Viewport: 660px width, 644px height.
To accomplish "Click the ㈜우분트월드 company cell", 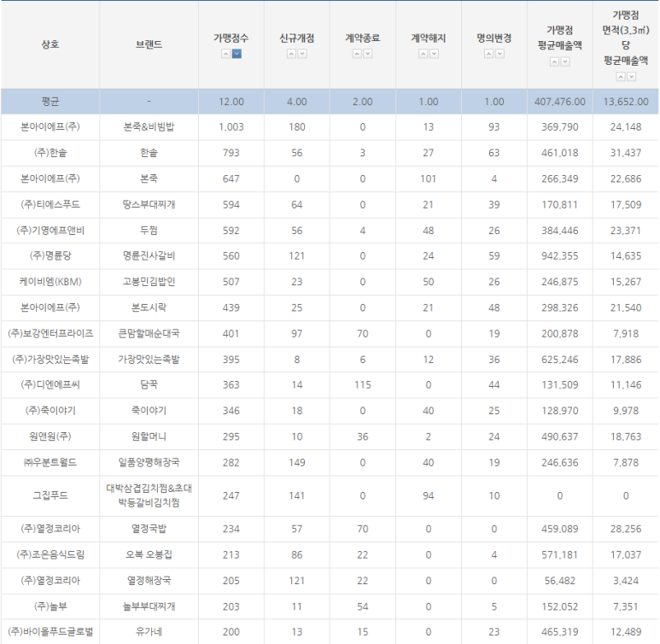I will 50,462.
